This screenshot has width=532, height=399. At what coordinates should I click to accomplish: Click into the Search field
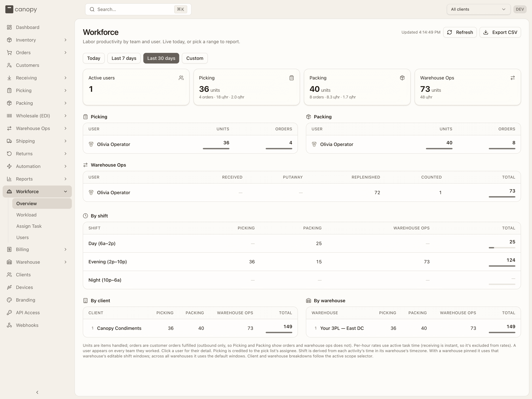[138, 9]
